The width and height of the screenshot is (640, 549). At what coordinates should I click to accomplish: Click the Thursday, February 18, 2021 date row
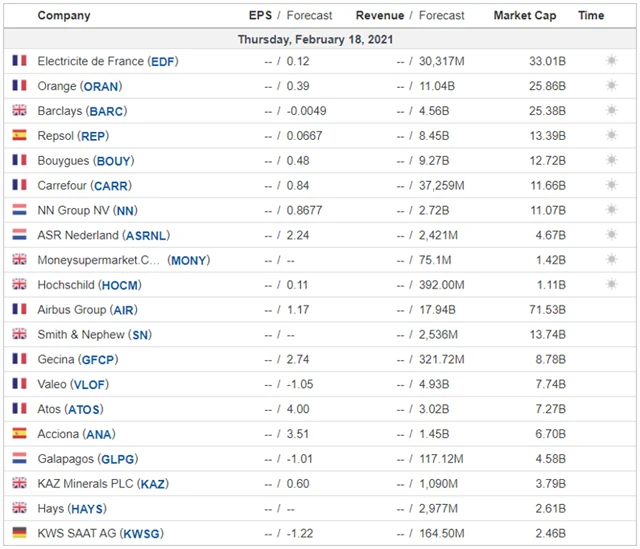point(315,39)
